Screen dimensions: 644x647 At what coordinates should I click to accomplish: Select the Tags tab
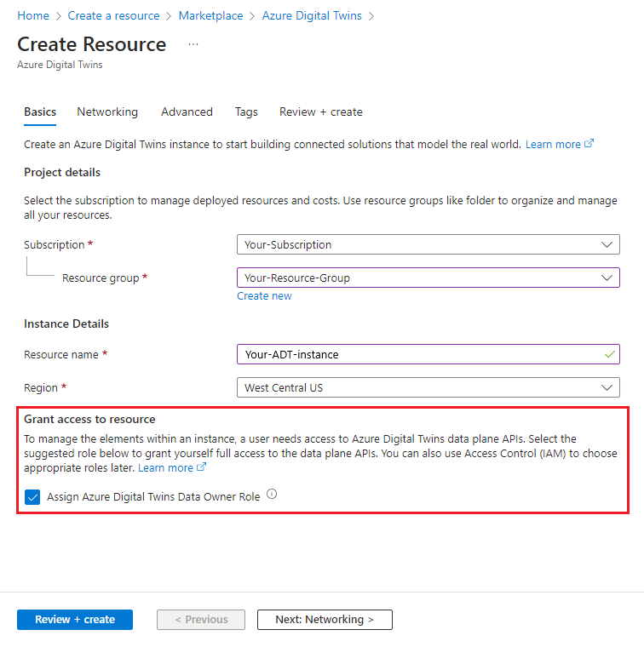pos(246,112)
